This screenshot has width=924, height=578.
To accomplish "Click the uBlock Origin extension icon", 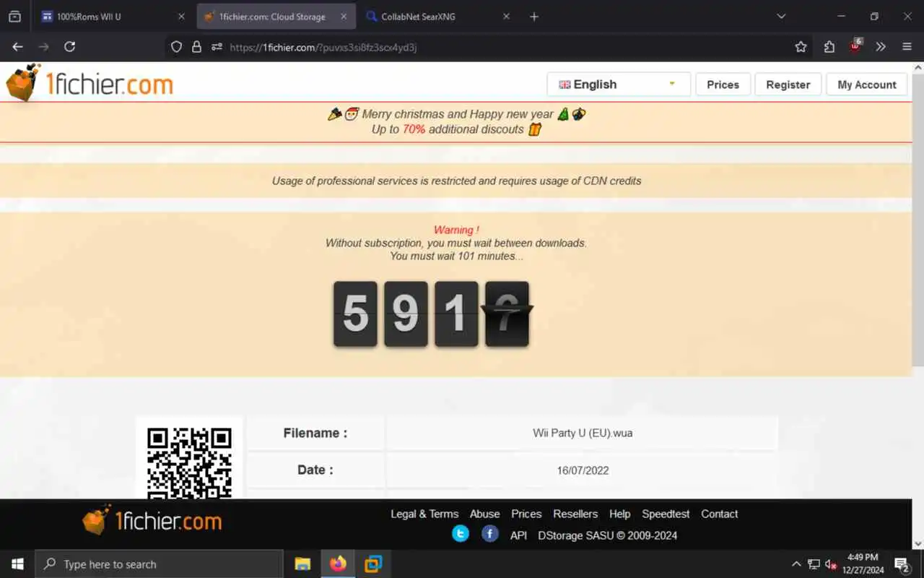I will coord(855,46).
